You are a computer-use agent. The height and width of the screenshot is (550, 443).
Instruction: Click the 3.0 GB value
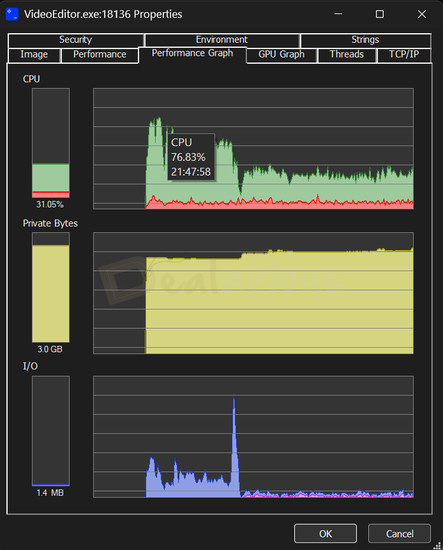tap(50, 349)
